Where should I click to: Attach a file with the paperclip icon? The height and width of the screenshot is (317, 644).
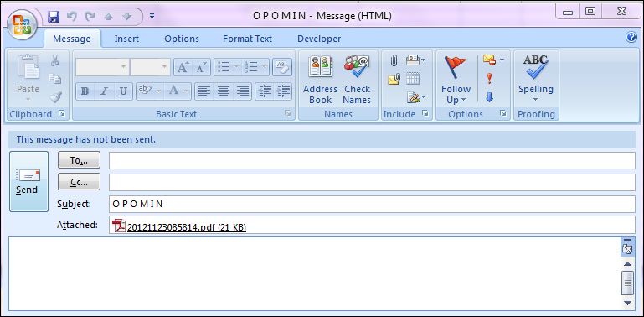point(394,61)
